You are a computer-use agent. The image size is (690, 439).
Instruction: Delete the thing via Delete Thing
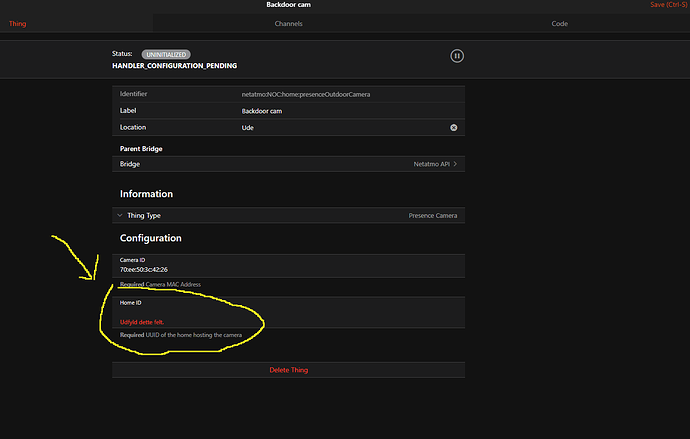point(288,370)
